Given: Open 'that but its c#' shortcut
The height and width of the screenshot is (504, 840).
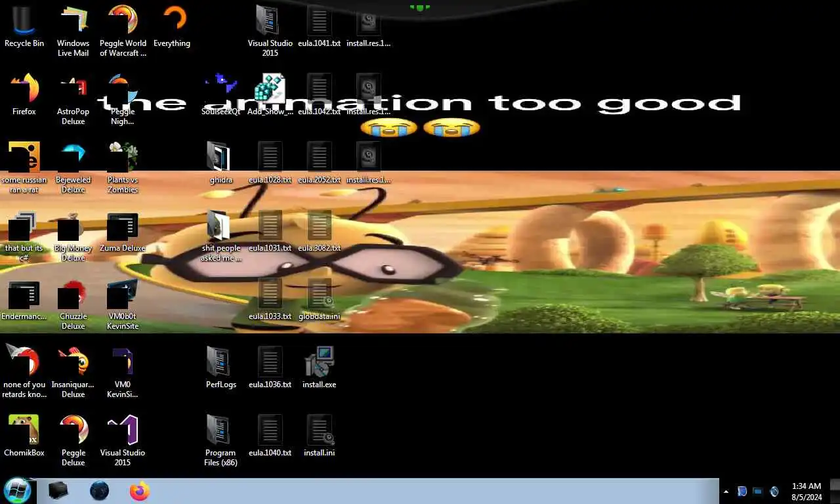Looking at the screenshot, I should point(24,236).
